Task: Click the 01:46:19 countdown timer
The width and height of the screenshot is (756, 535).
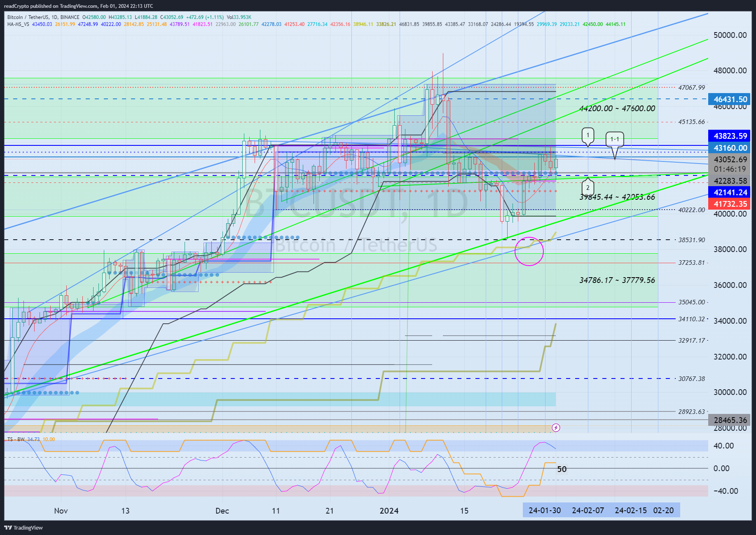Action: click(x=730, y=169)
